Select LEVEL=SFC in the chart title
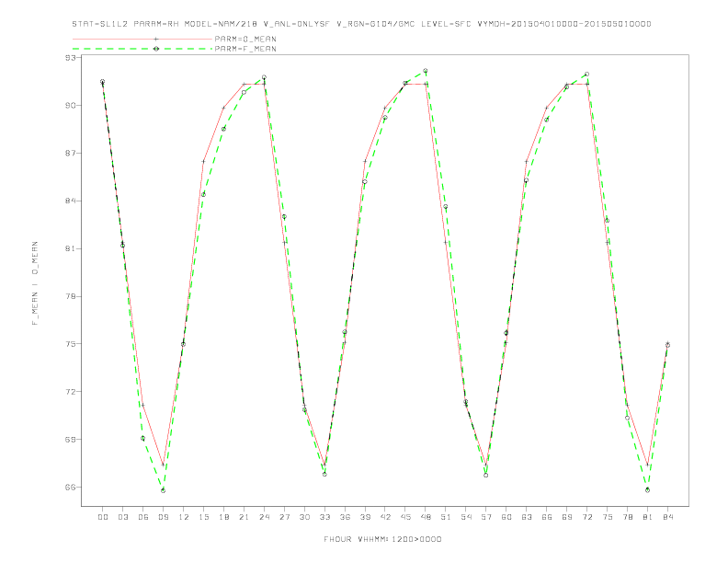The height and width of the screenshot is (563, 728). coord(446,24)
